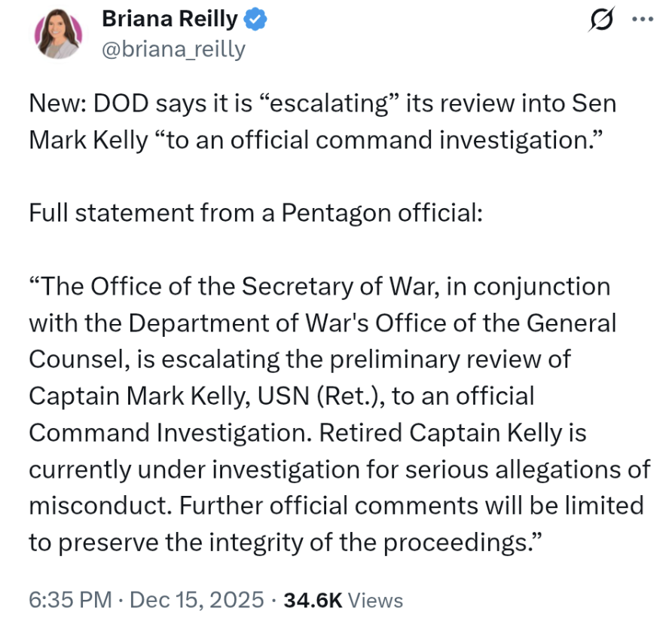This screenshot has width=672, height=630.
Task: Open the Grok explain-post icon
Action: (600, 20)
